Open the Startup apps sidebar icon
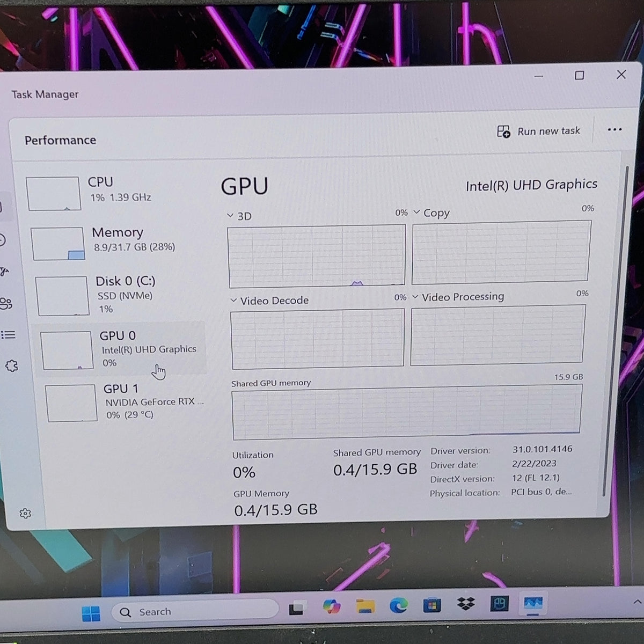 pyautogui.click(x=4, y=271)
